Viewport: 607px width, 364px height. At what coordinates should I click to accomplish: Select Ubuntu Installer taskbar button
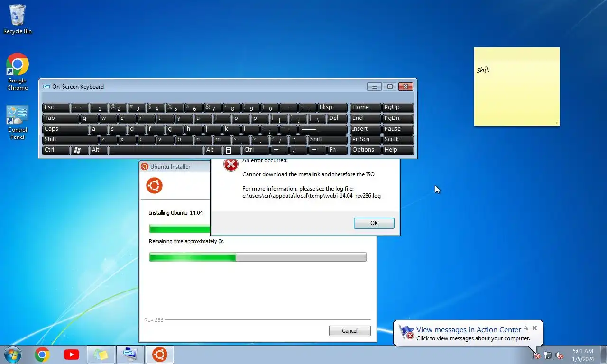point(159,355)
